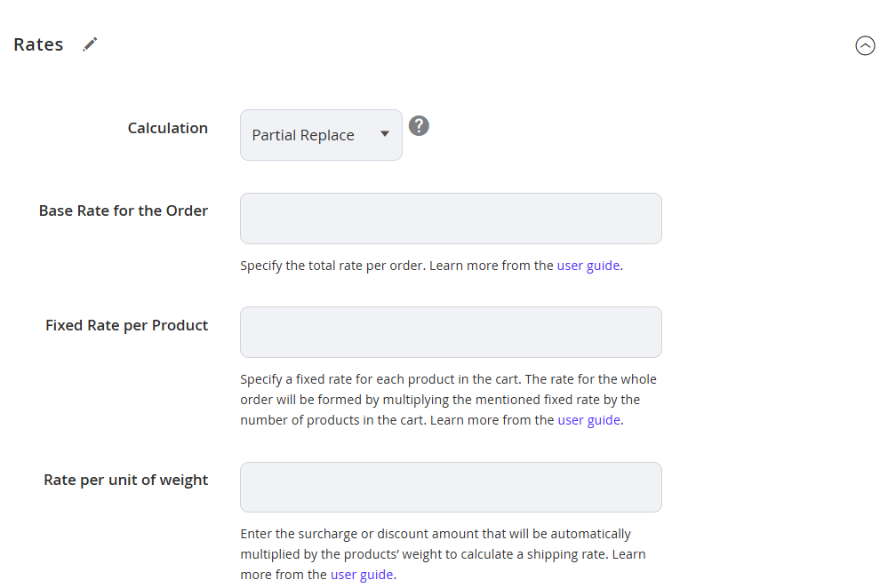This screenshot has height=588, width=888.
Task: Click the Base Rate for the Order label
Action: click(x=124, y=211)
